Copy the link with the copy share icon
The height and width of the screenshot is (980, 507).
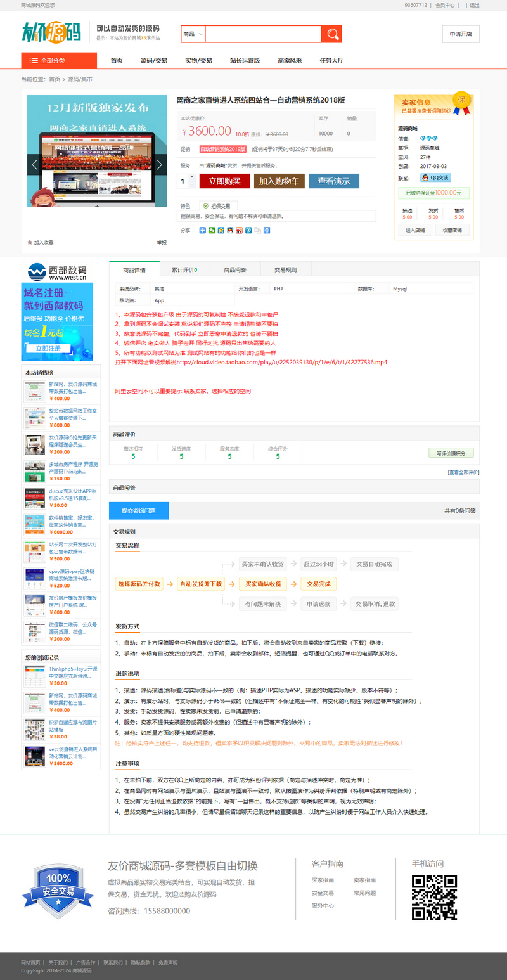click(257, 230)
